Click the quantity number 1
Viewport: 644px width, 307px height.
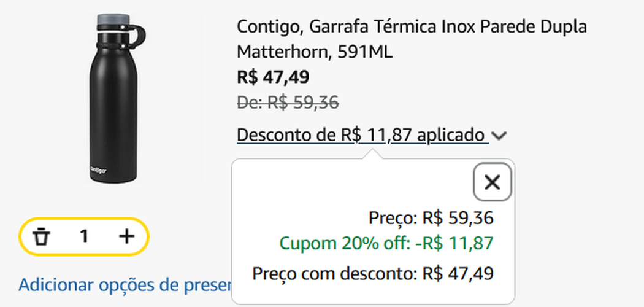point(84,236)
